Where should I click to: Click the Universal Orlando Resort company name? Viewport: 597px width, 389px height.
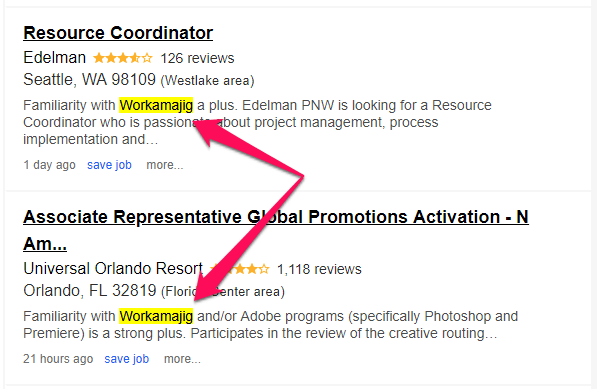coord(113,269)
